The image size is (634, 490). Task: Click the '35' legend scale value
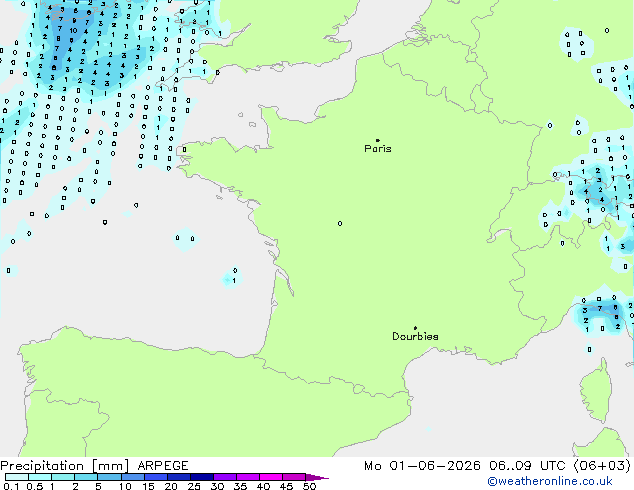[240, 486]
